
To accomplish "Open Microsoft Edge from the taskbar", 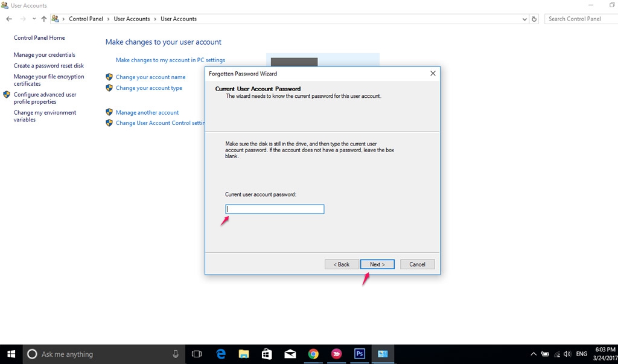I will [220, 354].
